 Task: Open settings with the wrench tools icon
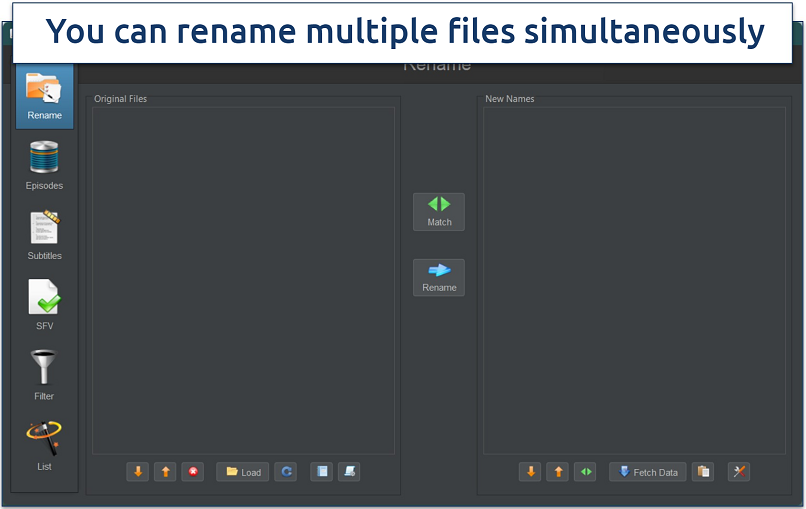pyautogui.click(x=738, y=472)
